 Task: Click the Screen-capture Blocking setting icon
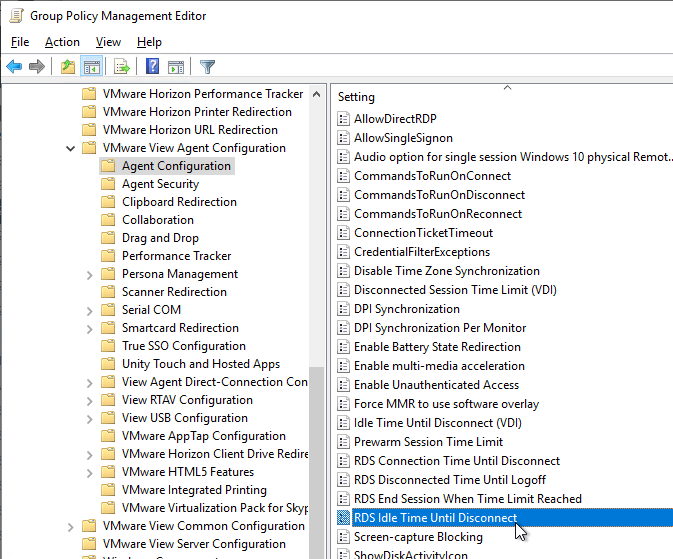click(343, 537)
